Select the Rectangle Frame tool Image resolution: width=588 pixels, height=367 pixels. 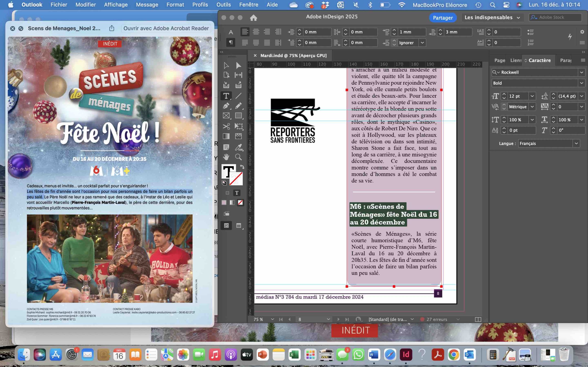point(226,116)
